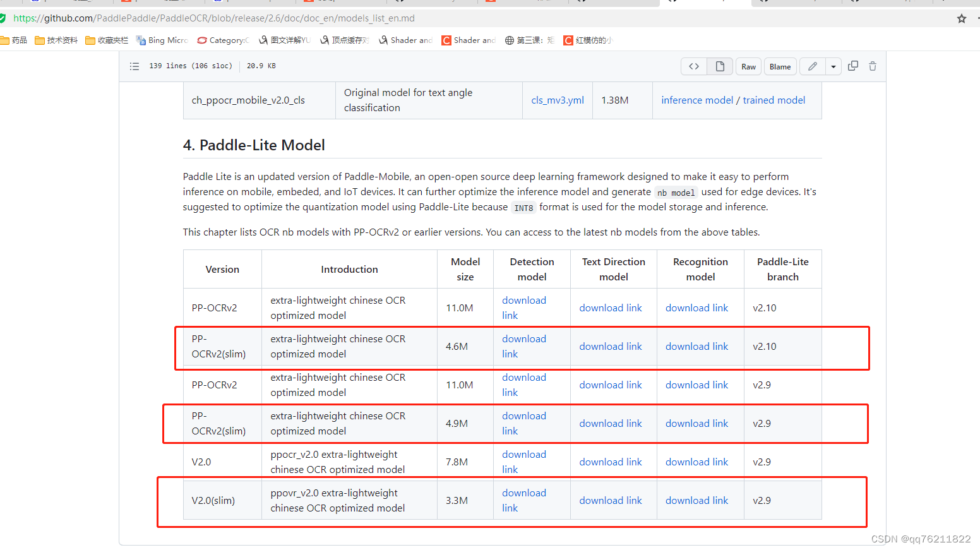Open recognition download link in v2.10 11.0M row
This screenshot has width=980, height=550.
(x=696, y=308)
